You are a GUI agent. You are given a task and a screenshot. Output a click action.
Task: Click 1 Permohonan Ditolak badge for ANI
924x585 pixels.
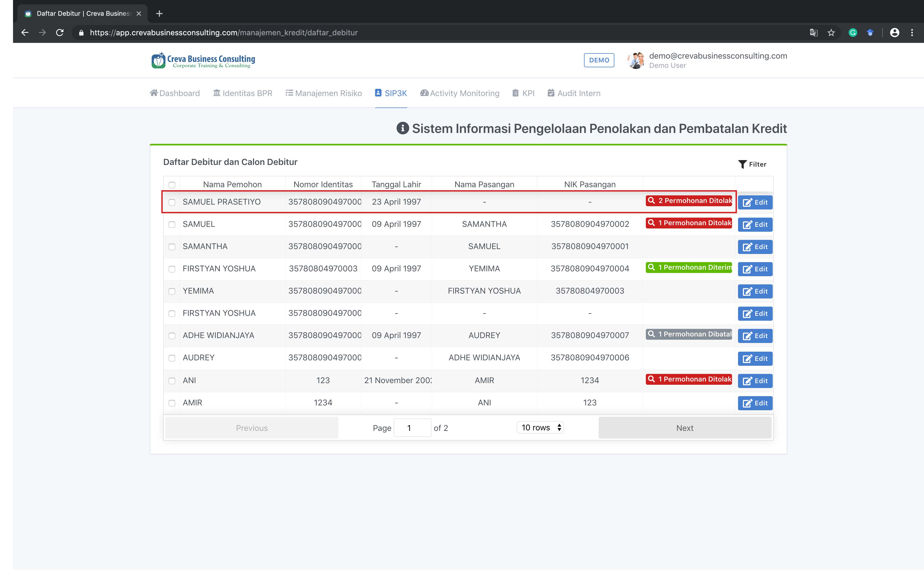pos(689,379)
